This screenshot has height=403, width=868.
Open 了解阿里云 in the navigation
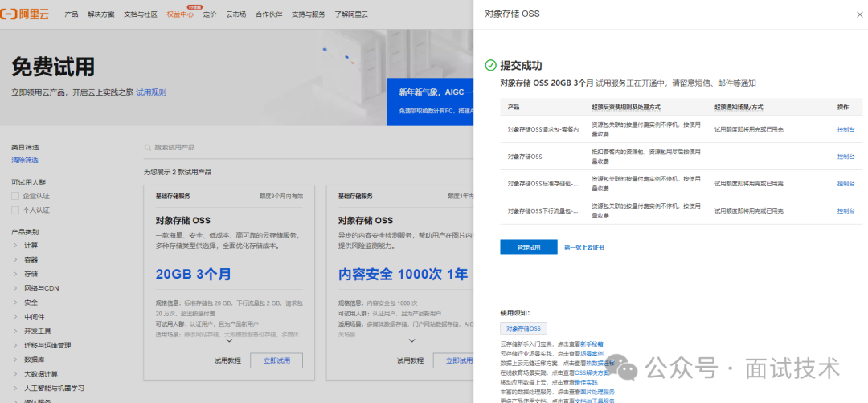(351, 14)
